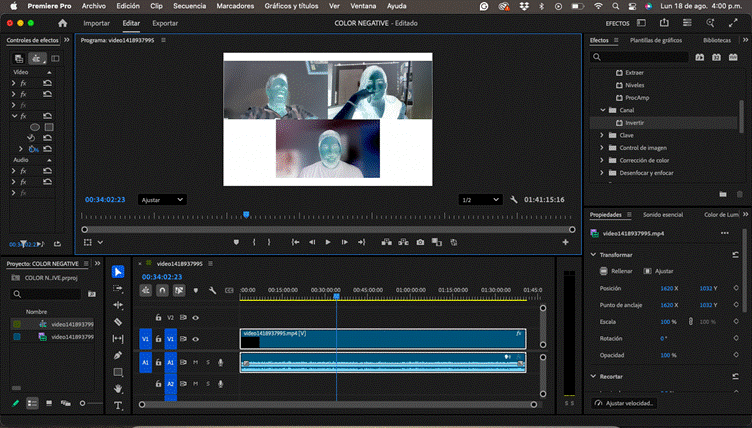Expand the Desenfocar y enfocar folder

(x=602, y=173)
